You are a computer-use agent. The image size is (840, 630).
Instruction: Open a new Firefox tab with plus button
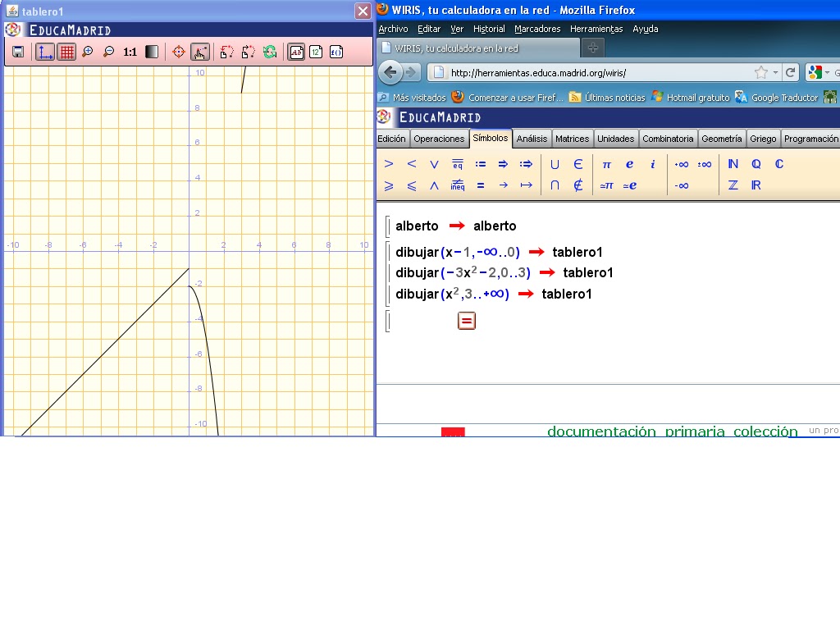point(593,48)
